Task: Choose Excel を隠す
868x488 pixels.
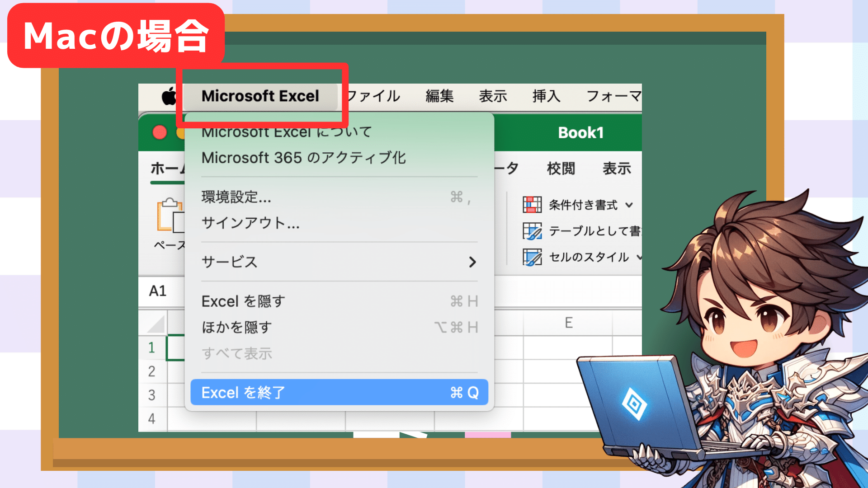Action: 339,301
